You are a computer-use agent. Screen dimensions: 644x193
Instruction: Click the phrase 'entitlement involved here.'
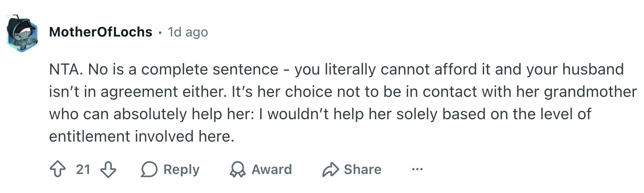pos(142,136)
